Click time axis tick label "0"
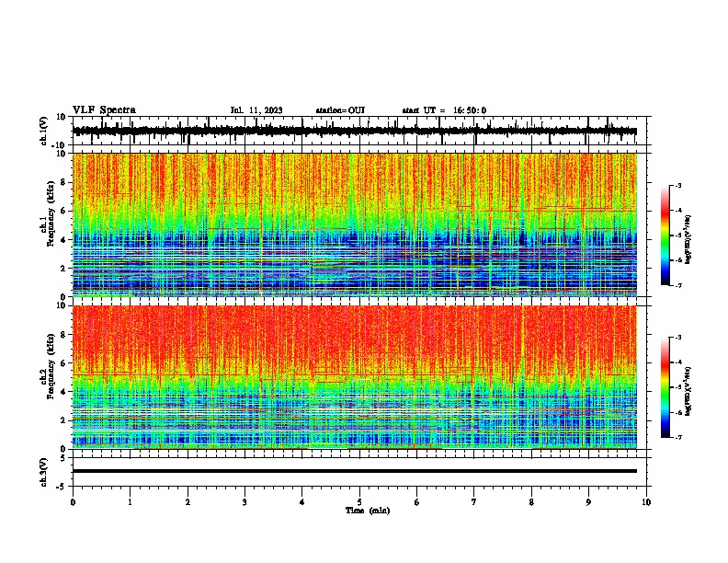This screenshot has height=563, width=728. coord(73,502)
